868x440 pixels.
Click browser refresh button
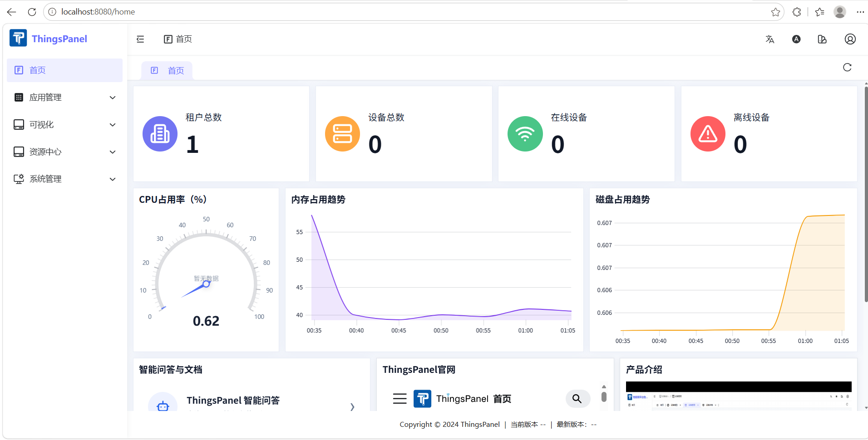pyautogui.click(x=32, y=12)
